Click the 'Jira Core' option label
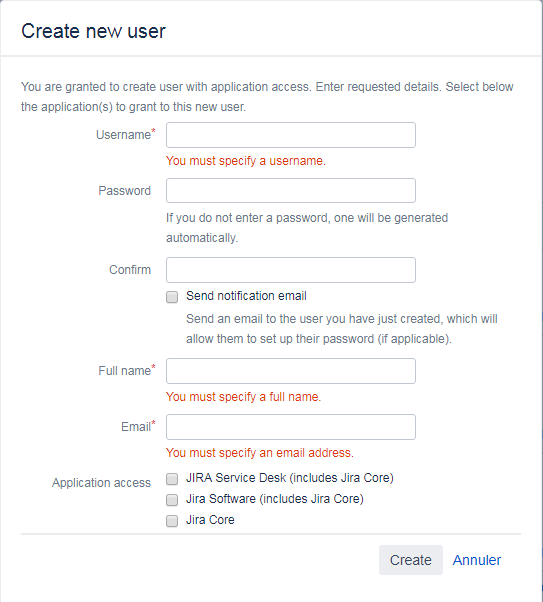 (210, 520)
